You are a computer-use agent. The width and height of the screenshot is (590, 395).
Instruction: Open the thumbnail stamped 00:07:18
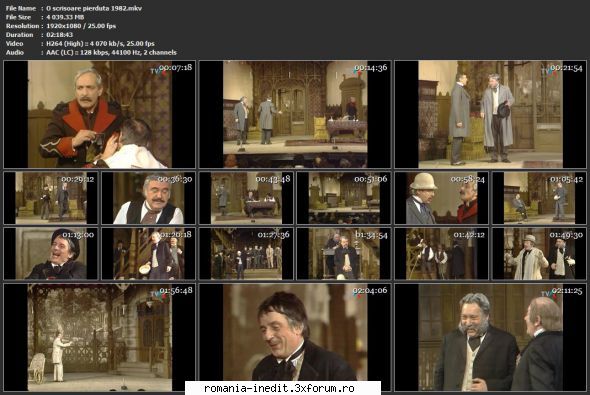tap(99, 114)
